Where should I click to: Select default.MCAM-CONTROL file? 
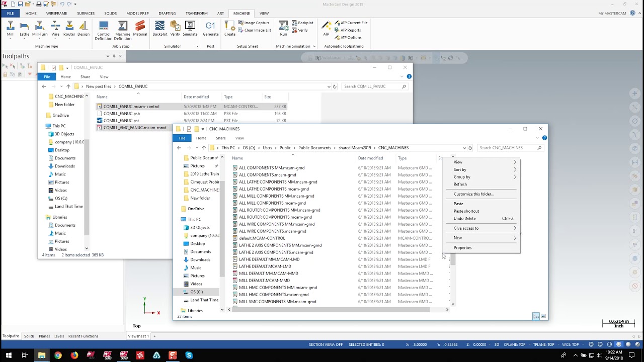(262, 238)
